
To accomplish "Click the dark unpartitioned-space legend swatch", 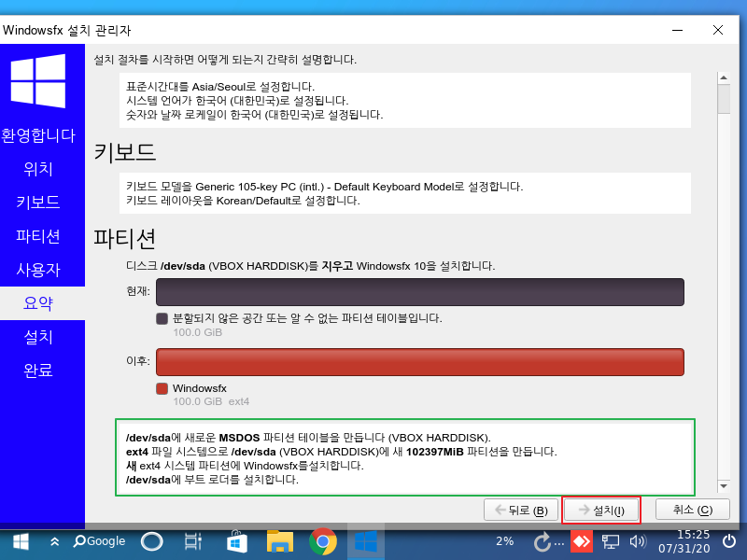I will click(x=162, y=318).
